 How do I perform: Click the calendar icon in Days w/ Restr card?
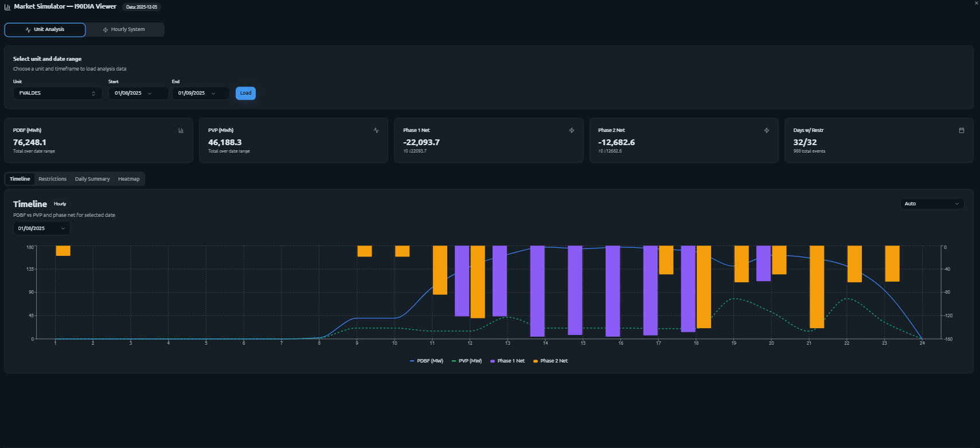962,131
